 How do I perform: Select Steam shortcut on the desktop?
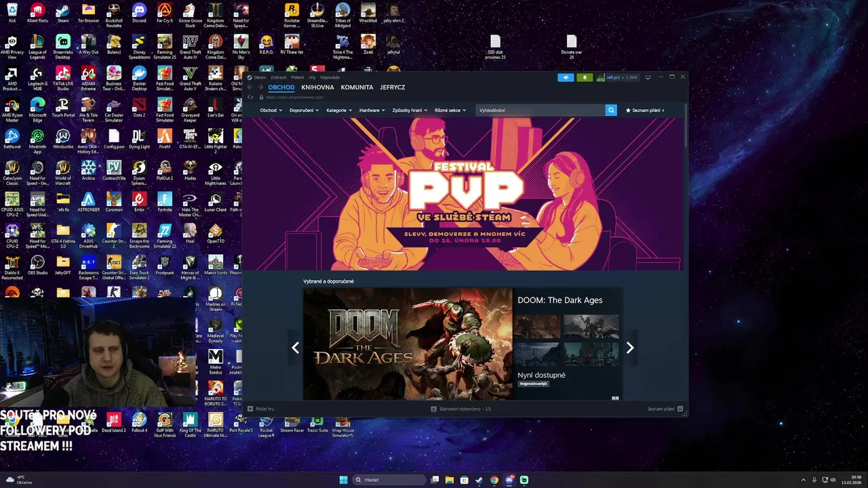tap(63, 14)
